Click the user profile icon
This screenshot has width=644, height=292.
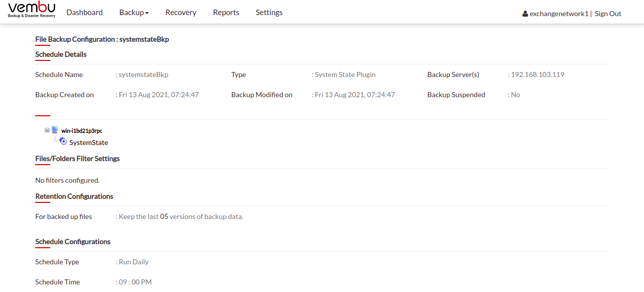click(x=525, y=14)
